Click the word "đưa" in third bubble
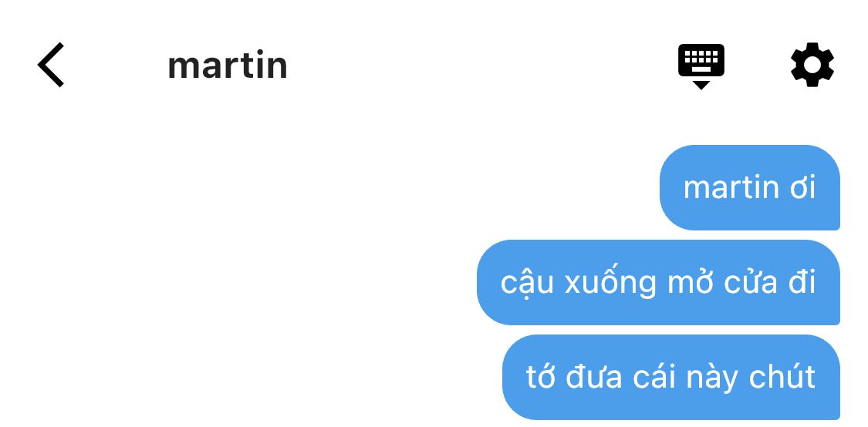 [588, 377]
